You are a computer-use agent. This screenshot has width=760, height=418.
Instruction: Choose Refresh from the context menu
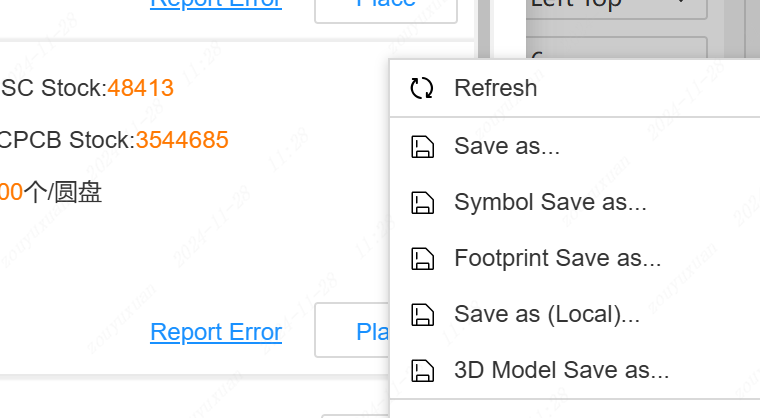coord(495,88)
